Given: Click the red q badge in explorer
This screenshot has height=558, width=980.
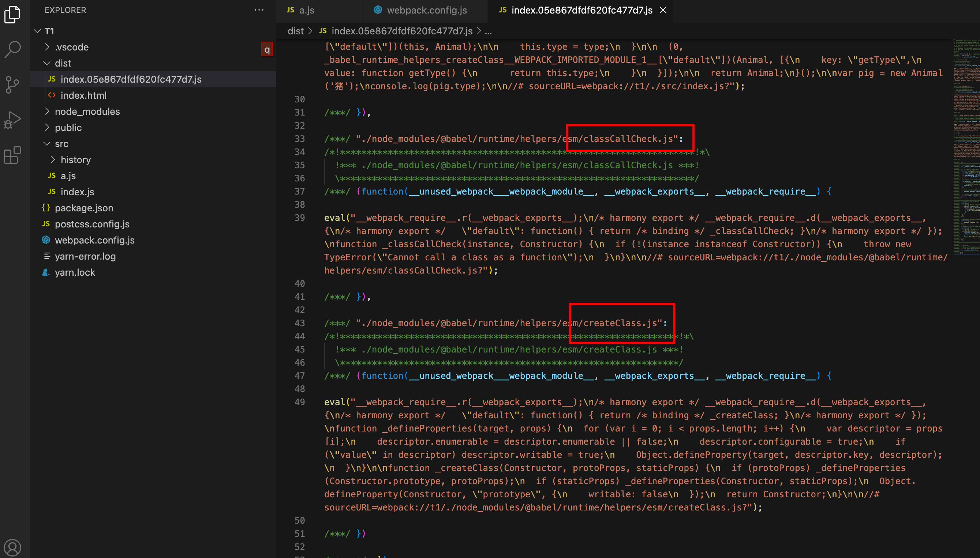Looking at the screenshot, I should tap(267, 49).
